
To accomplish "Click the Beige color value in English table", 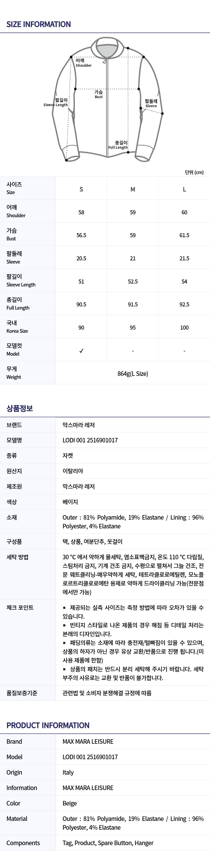I will click(x=70, y=803).
